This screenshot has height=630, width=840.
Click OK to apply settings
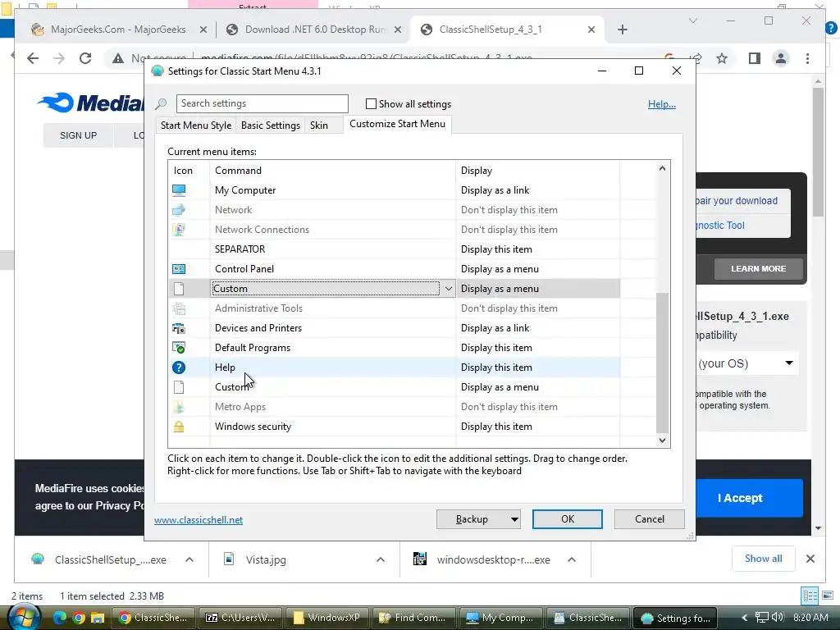pyautogui.click(x=568, y=519)
